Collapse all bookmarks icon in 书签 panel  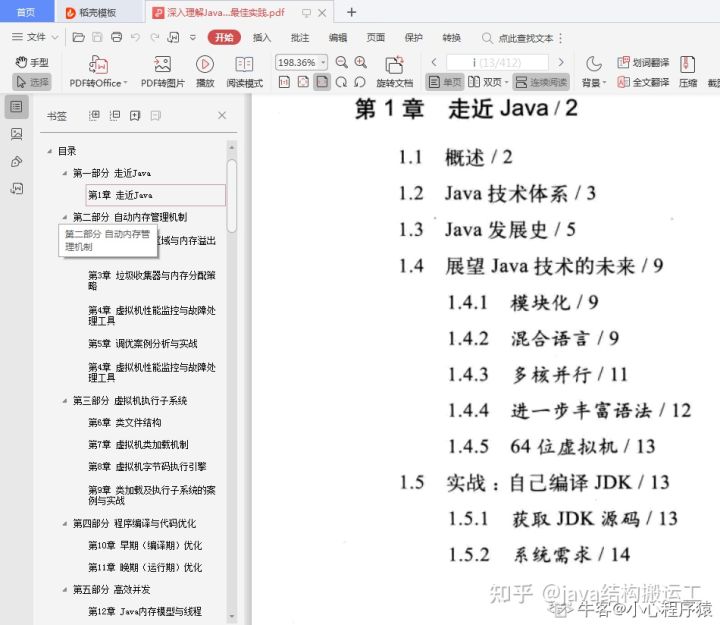coord(115,115)
